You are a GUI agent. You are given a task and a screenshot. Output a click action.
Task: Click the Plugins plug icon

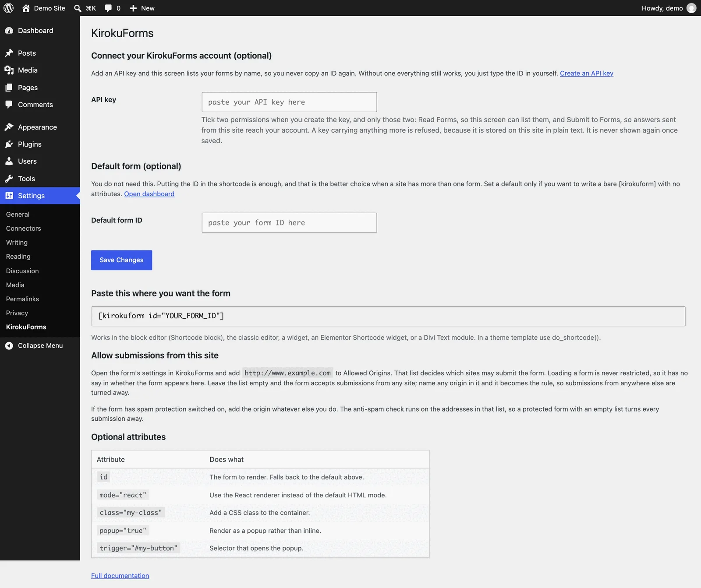tap(9, 144)
